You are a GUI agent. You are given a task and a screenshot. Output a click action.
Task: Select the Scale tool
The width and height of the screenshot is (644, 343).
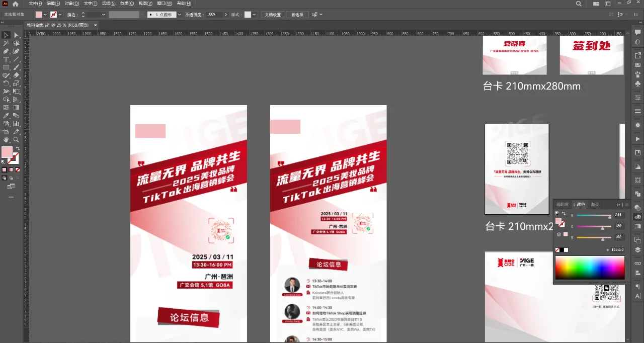point(16,83)
